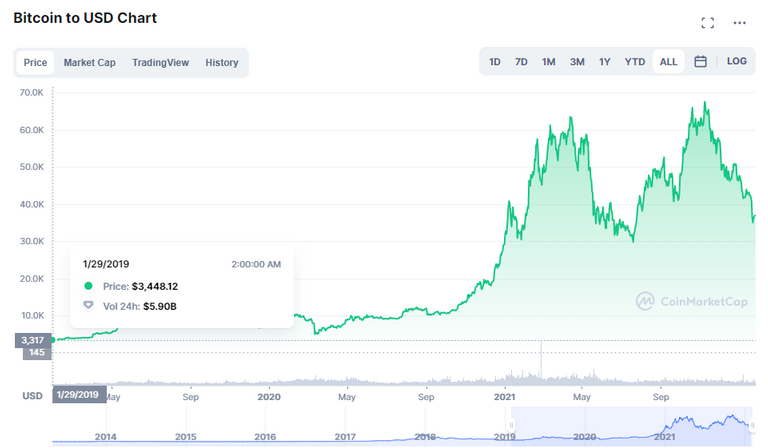768x448 pixels.
Task: Click the Bitcoin to USD Chart heading
Action: point(85,18)
